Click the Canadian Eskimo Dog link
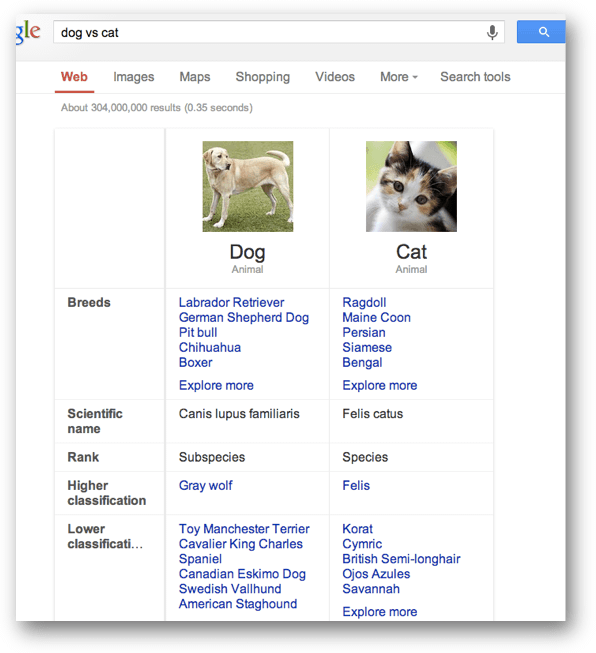 [x=242, y=574]
